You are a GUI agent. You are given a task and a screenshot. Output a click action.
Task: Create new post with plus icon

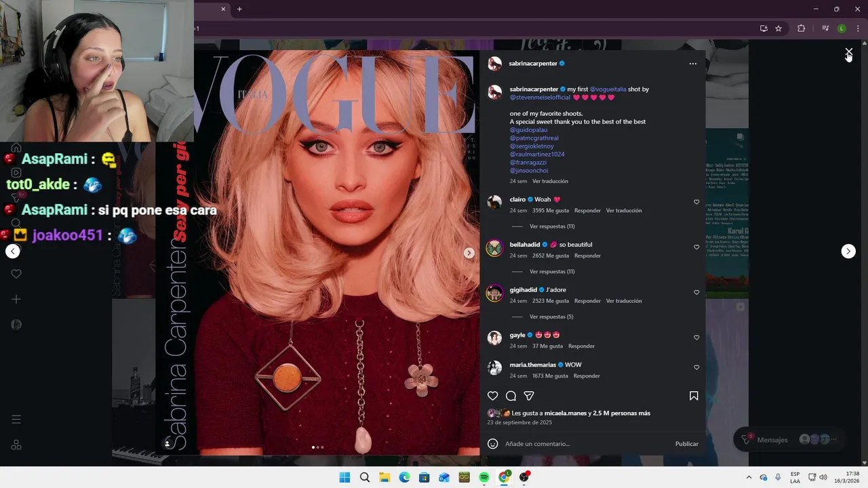click(x=16, y=299)
